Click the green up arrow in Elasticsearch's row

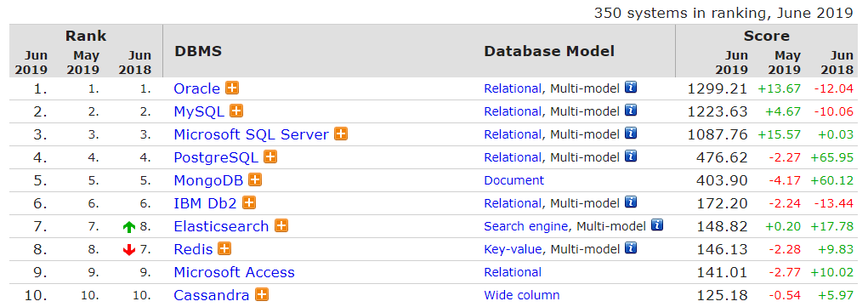129,227
